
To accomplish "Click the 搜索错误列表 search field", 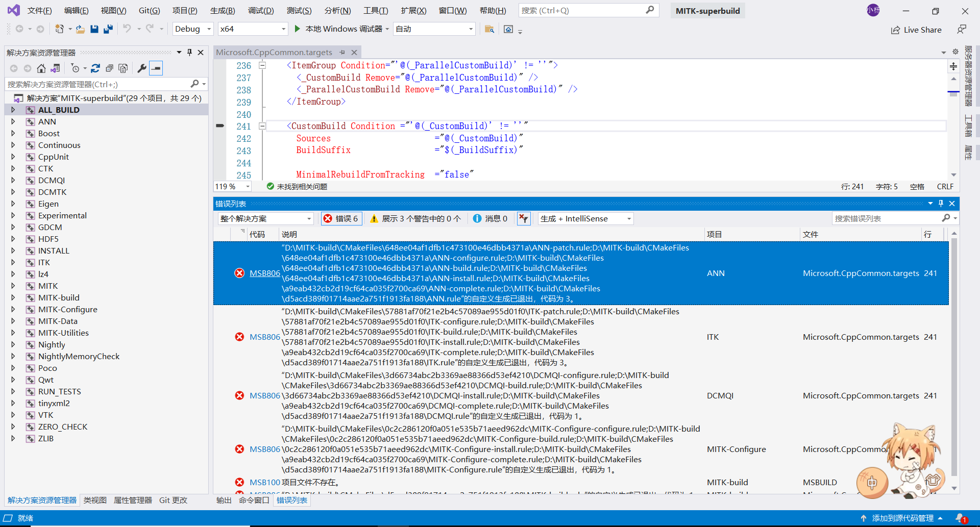I will 894,219.
